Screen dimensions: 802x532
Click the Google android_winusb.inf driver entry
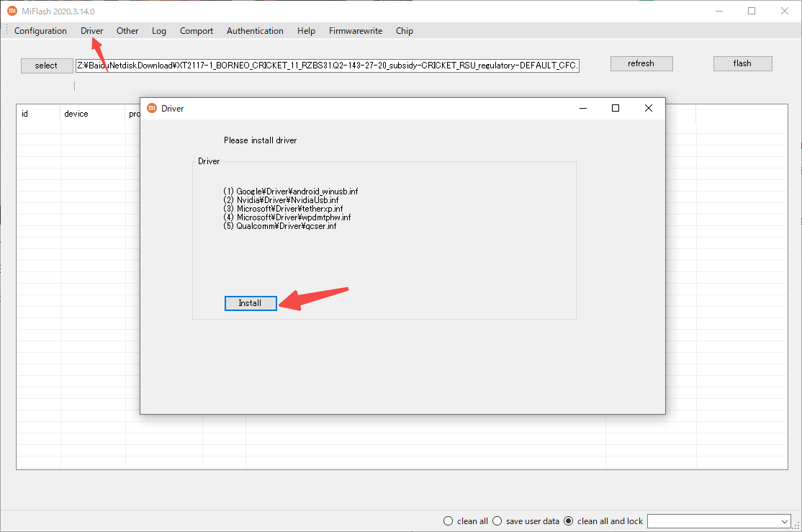[x=291, y=191]
